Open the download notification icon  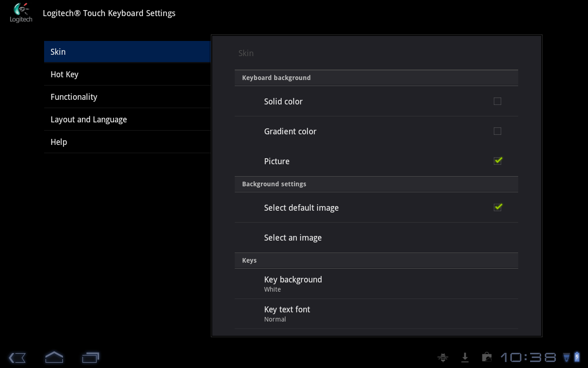click(x=465, y=357)
